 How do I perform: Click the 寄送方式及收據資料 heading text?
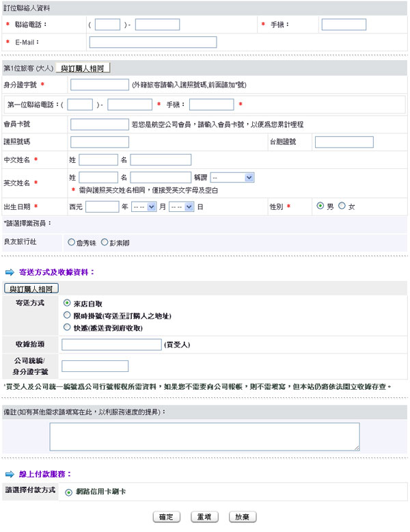coord(57,272)
